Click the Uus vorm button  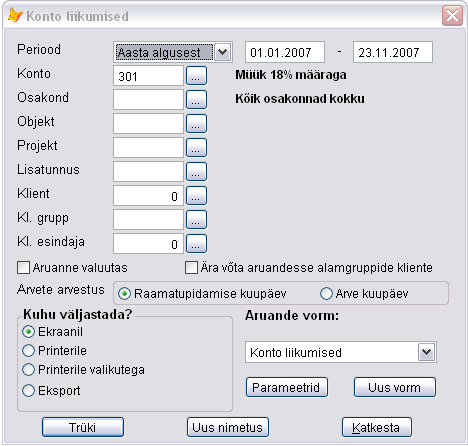(395, 387)
